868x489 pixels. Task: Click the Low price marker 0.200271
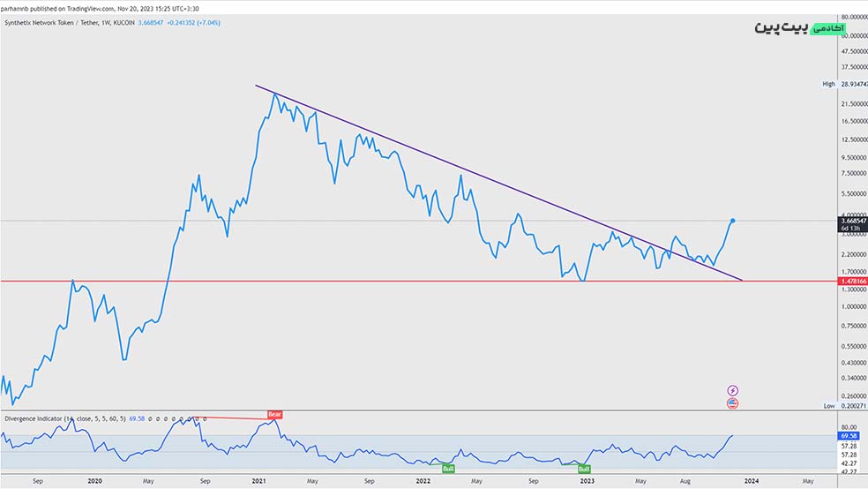(x=851, y=406)
